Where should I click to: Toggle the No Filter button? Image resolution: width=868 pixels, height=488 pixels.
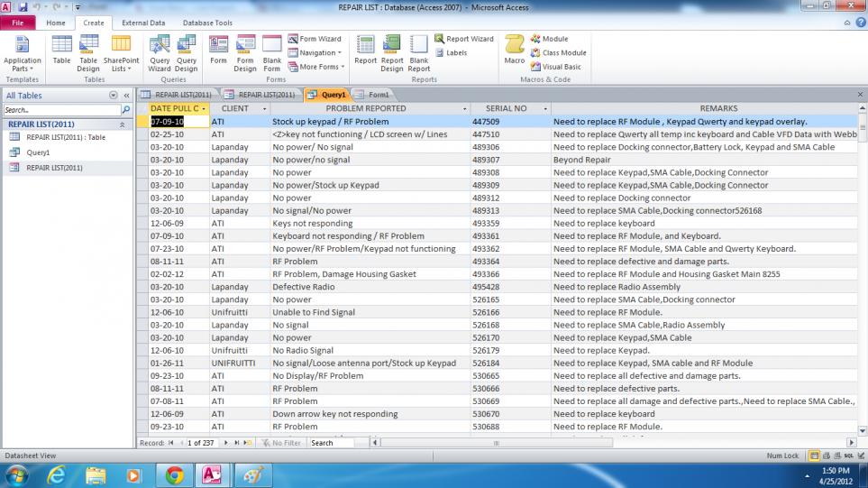click(280, 443)
